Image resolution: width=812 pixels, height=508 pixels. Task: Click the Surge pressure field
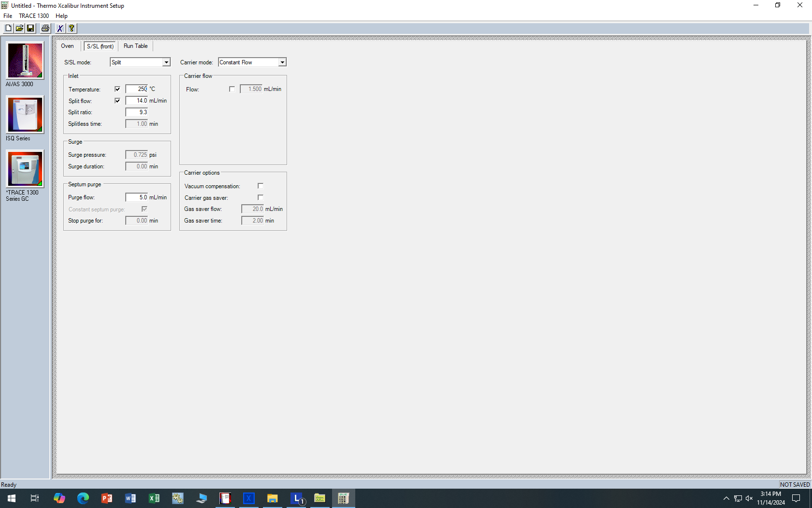point(136,155)
